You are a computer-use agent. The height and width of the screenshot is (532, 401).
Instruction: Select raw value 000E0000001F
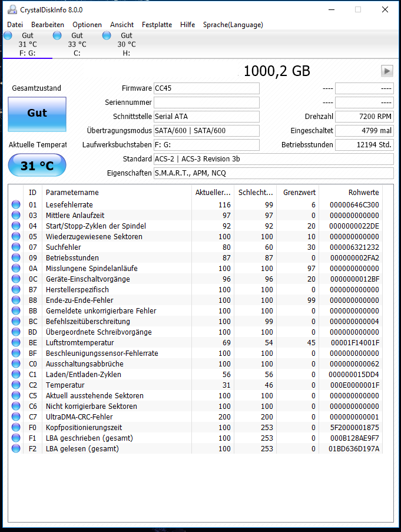pyautogui.click(x=354, y=385)
